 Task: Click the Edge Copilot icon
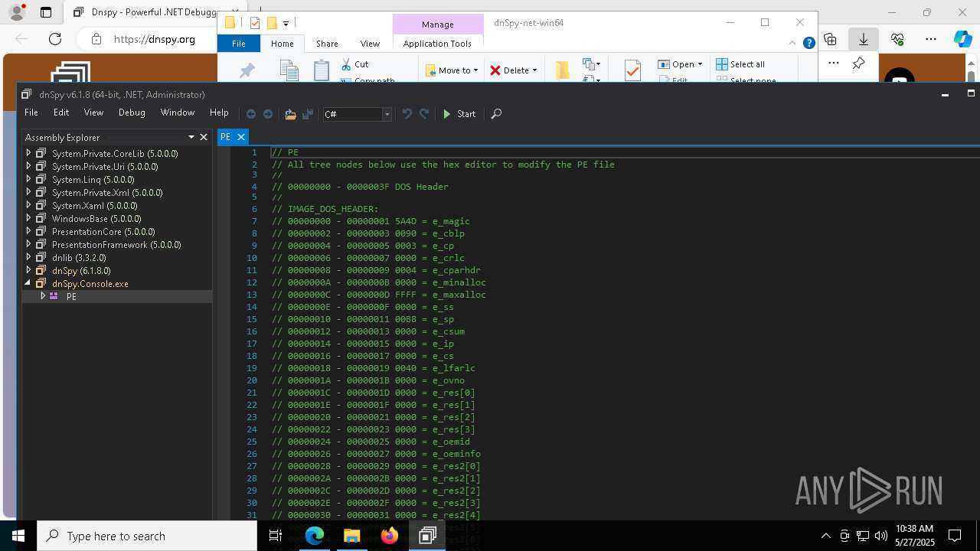point(962,39)
